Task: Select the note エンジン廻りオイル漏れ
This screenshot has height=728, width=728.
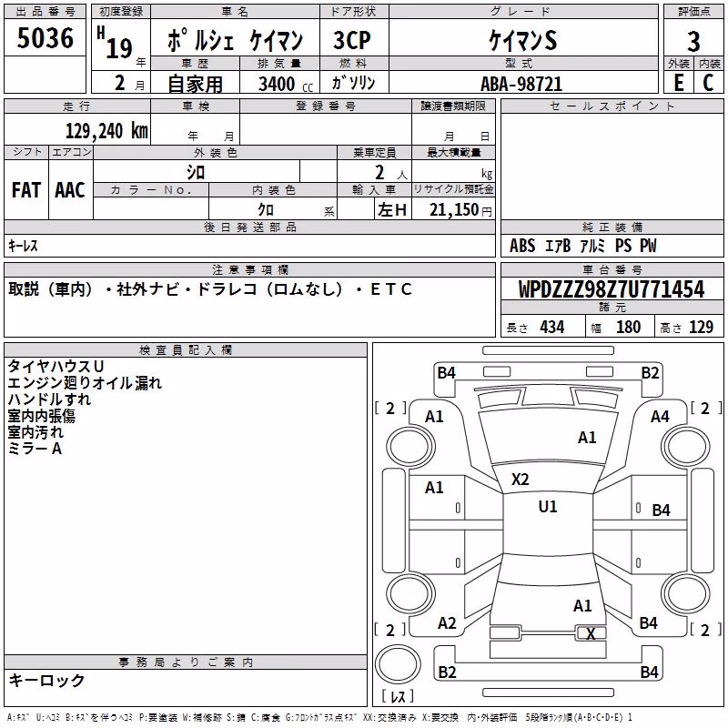Action: (85, 383)
